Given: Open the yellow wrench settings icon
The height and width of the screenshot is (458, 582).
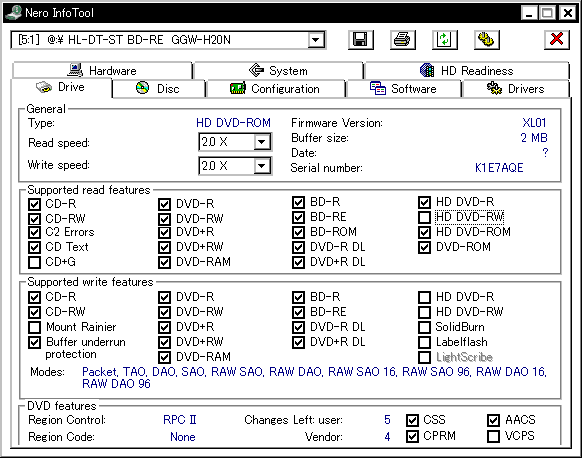Looking at the screenshot, I should (x=486, y=40).
